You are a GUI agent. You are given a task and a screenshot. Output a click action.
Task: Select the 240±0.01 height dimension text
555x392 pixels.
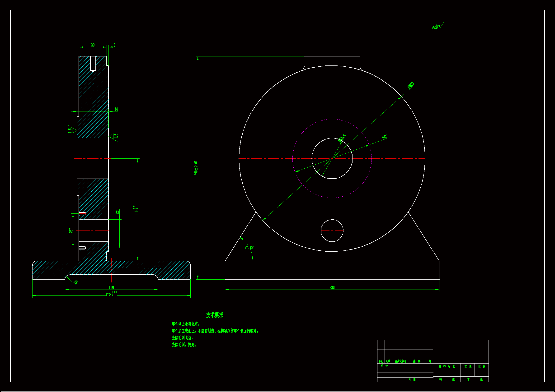pyautogui.click(x=196, y=168)
